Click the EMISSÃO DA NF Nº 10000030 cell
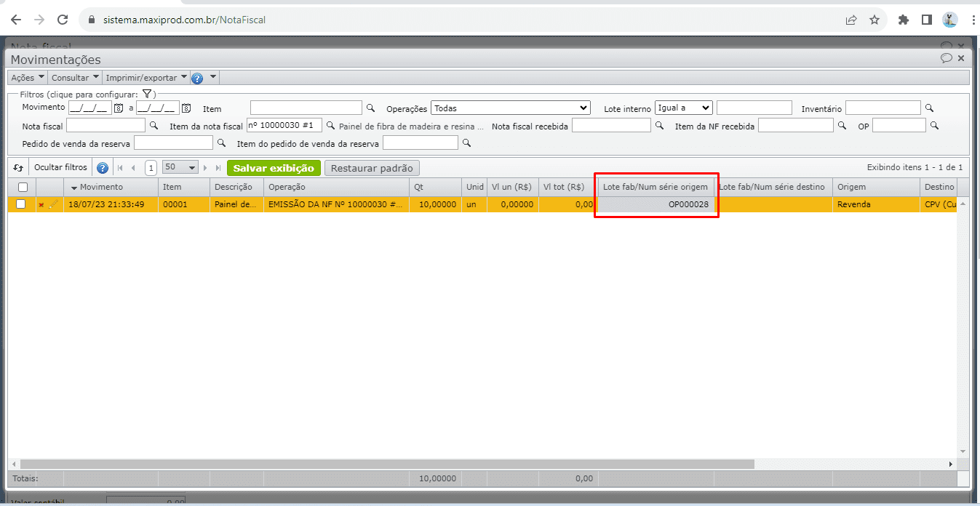 click(336, 205)
